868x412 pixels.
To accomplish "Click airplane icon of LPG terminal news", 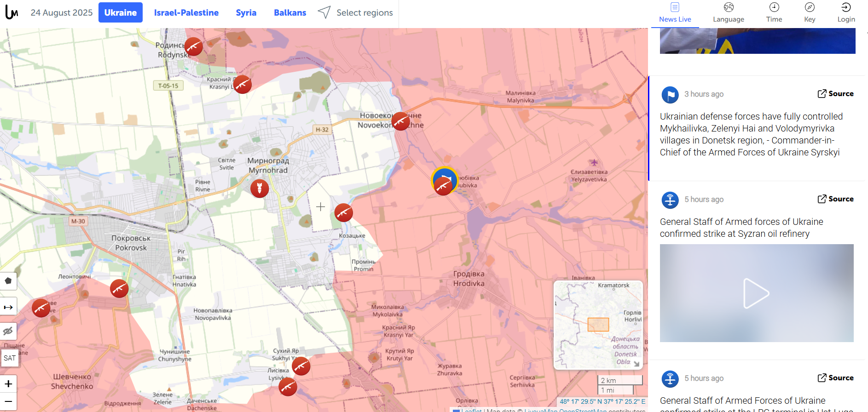I will [670, 379].
